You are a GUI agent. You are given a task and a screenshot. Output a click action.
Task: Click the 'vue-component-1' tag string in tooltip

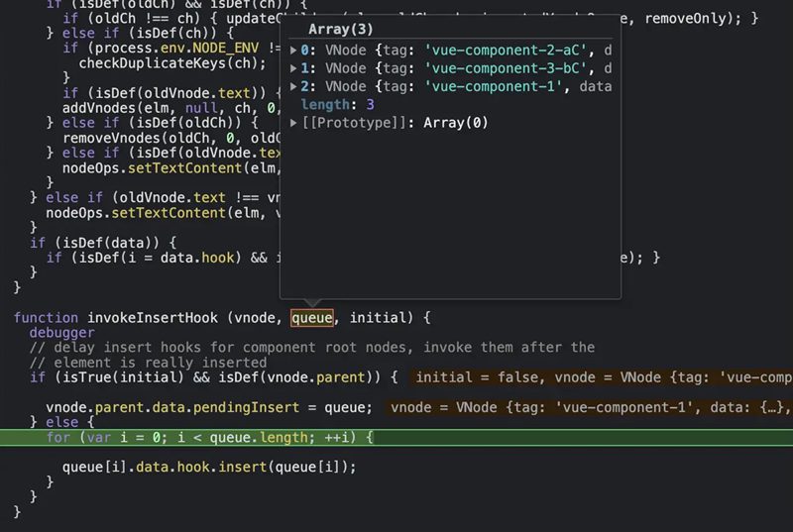tap(486, 86)
